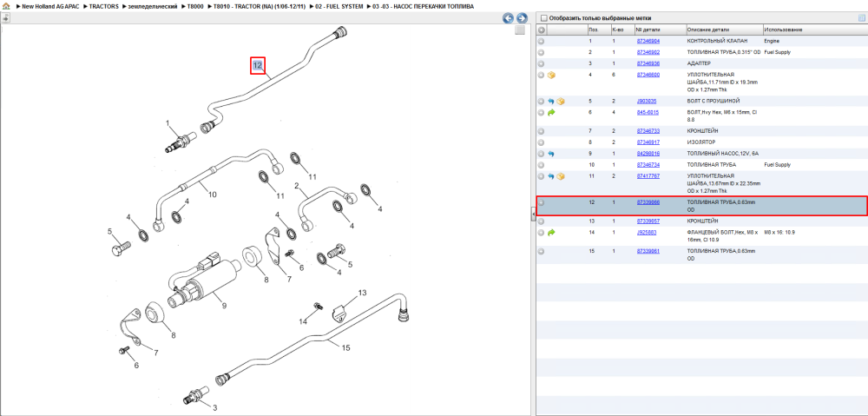Click the icon at parts panel top-right corner
The height and width of the screenshot is (416, 868).
pyautogui.click(x=861, y=17)
